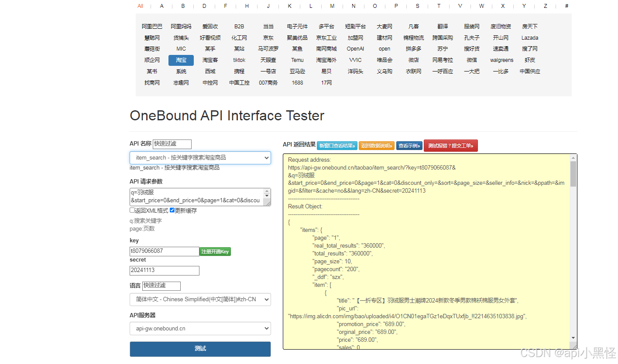The image size is (618, 364).
Task: Open the 唯品会 platform link
Action: [385, 60]
